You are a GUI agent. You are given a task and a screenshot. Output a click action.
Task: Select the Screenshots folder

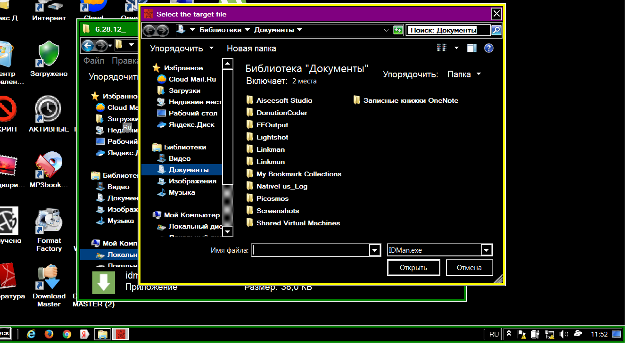click(x=272, y=211)
